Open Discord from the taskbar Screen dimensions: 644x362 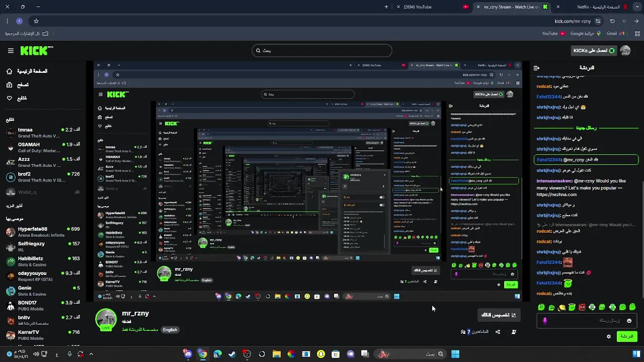pos(188,354)
